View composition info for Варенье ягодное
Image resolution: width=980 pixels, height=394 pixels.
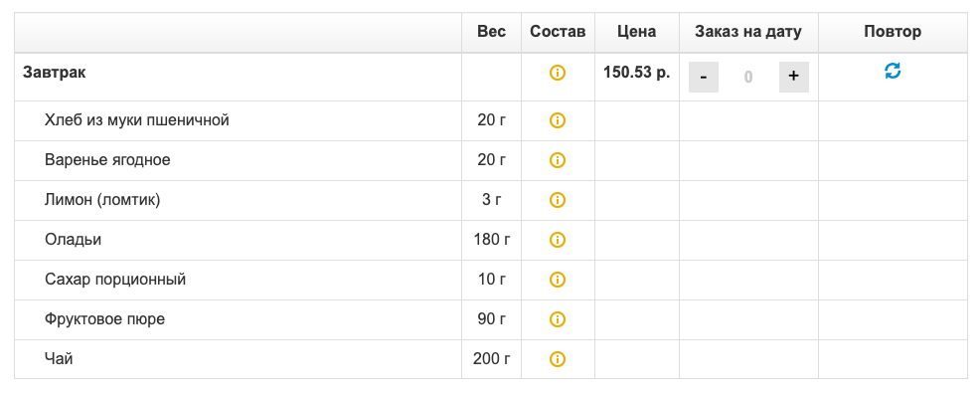pos(557,160)
